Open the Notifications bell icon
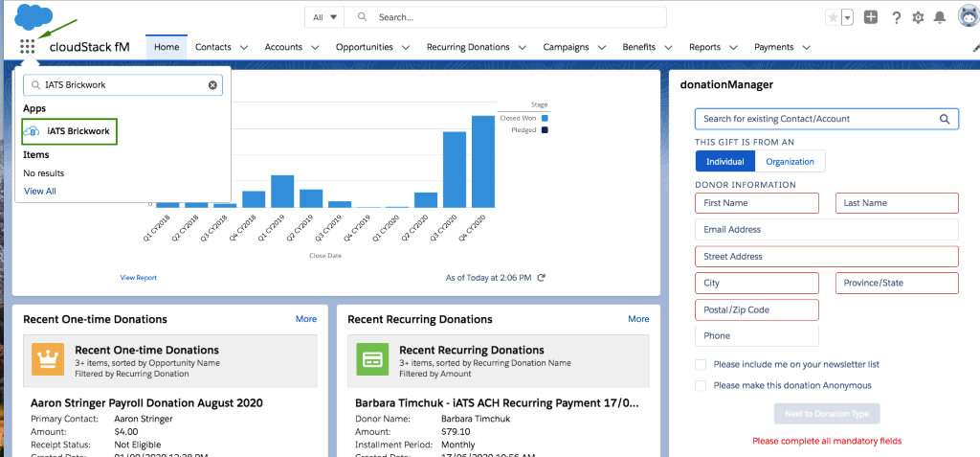980x457 pixels. [940, 17]
